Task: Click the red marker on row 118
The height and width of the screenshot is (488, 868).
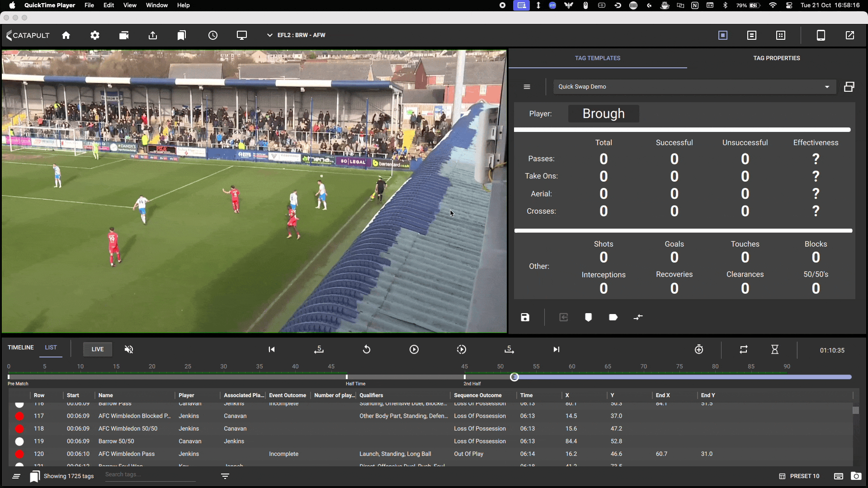Action: click(x=19, y=429)
